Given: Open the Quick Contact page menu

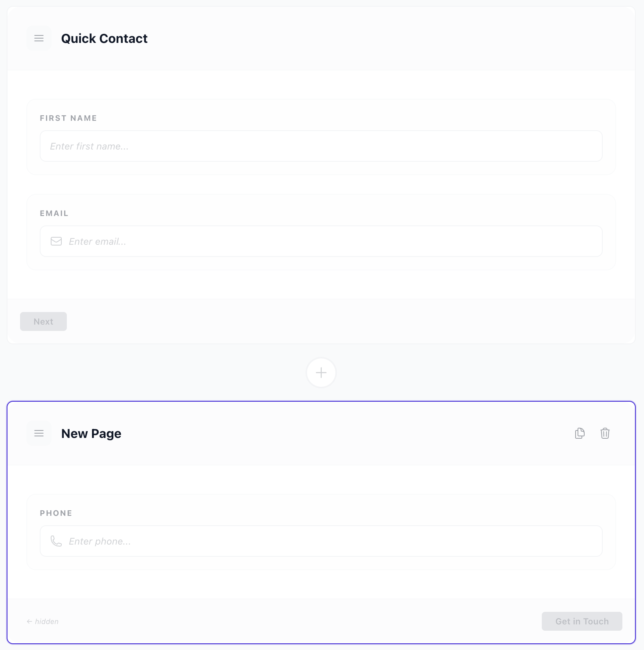Looking at the screenshot, I should [x=39, y=38].
